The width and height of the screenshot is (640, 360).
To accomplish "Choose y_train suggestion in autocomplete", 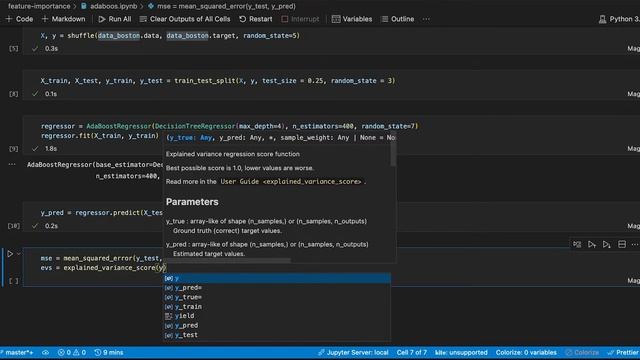I will tap(277, 307).
